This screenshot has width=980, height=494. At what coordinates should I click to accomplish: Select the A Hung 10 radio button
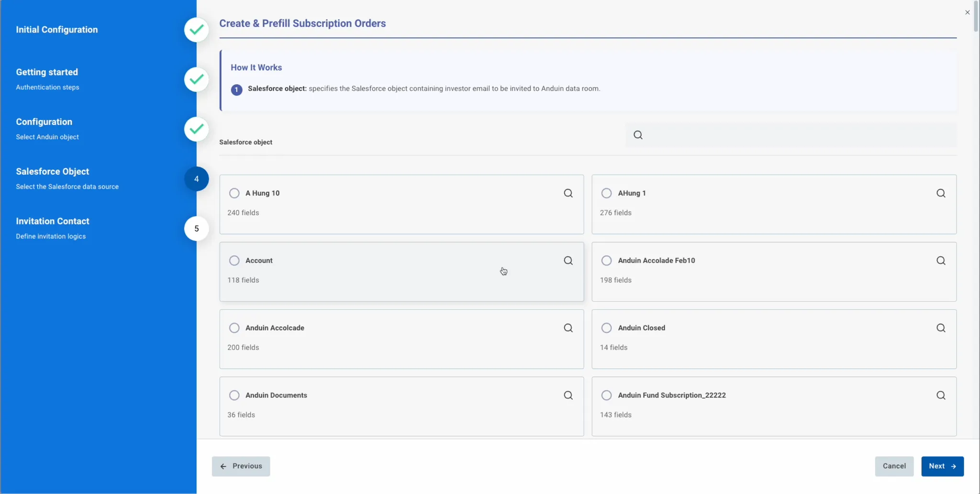pos(234,193)
